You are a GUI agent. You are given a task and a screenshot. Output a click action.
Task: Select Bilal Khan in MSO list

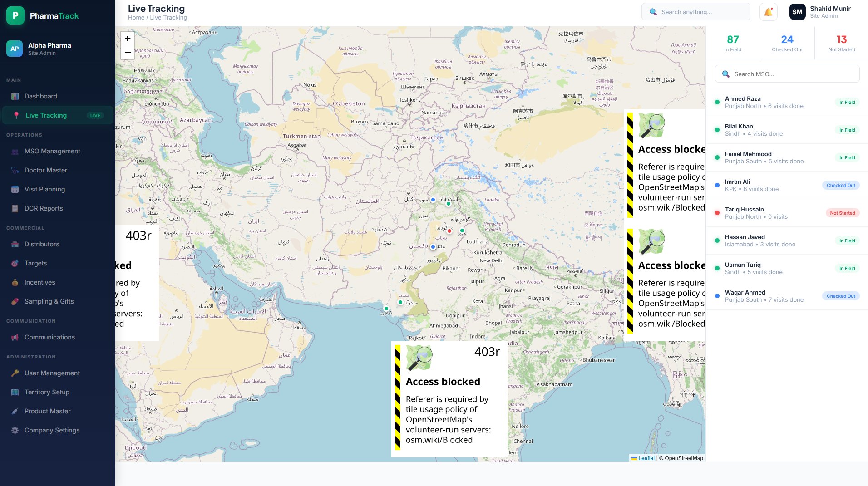(x=787, y=130)
